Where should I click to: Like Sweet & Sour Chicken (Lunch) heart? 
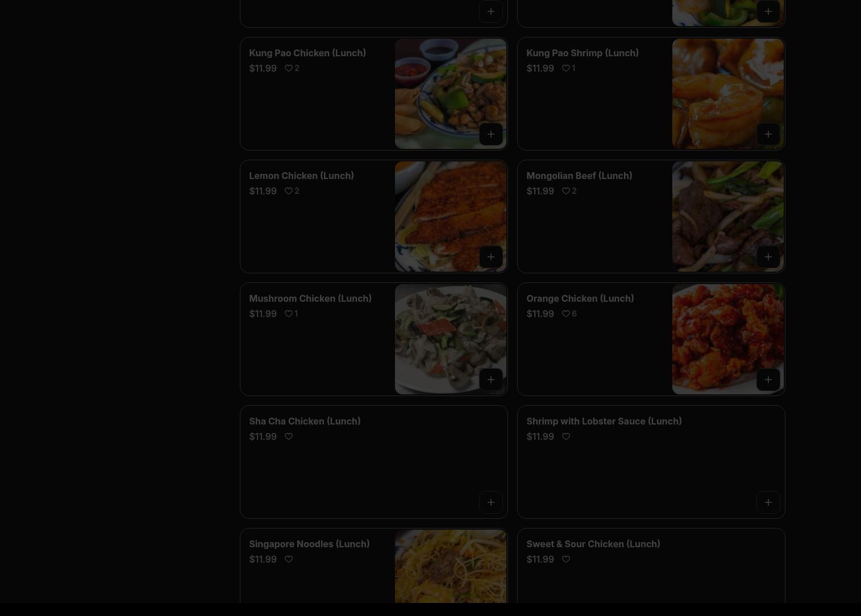point(565,559)
